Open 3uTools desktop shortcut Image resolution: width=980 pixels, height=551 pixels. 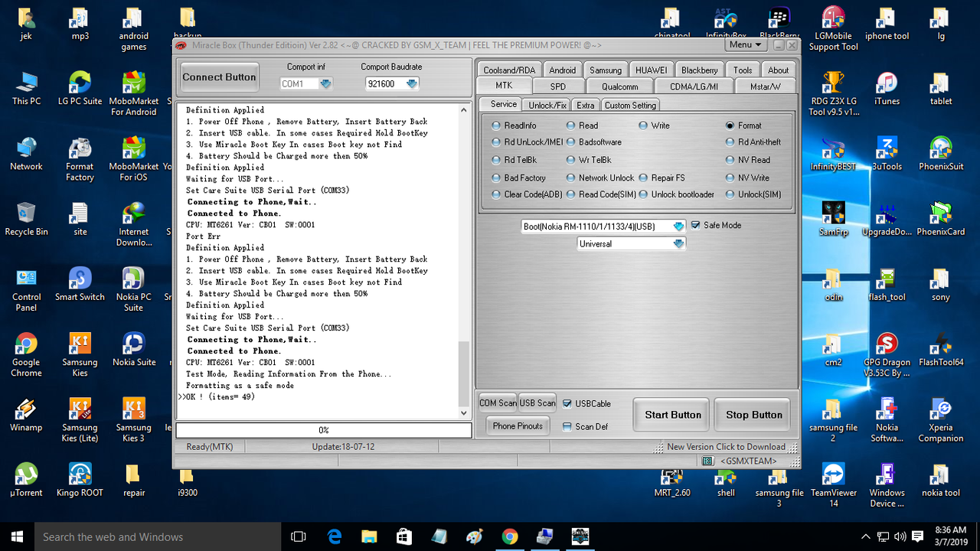[887, 155]
